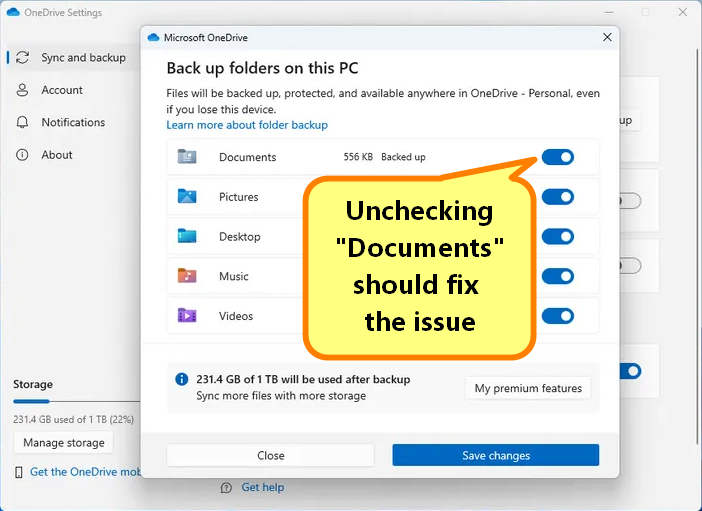Open the Account settings section
702x511 pixels.
(x=62, y=90)
